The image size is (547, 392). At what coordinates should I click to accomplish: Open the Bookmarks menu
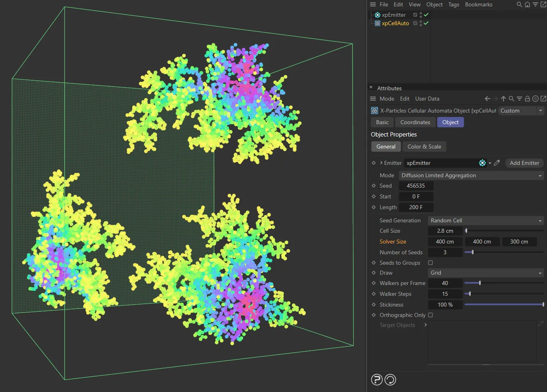click(478, 4)
